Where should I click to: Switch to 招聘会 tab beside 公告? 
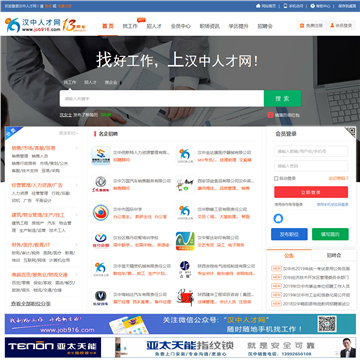coord(334,256)
